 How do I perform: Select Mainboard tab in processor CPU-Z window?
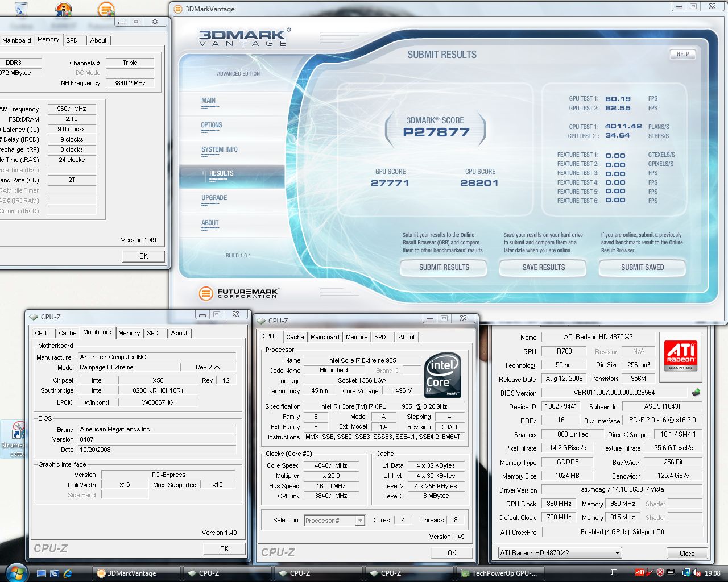(325, 337)
